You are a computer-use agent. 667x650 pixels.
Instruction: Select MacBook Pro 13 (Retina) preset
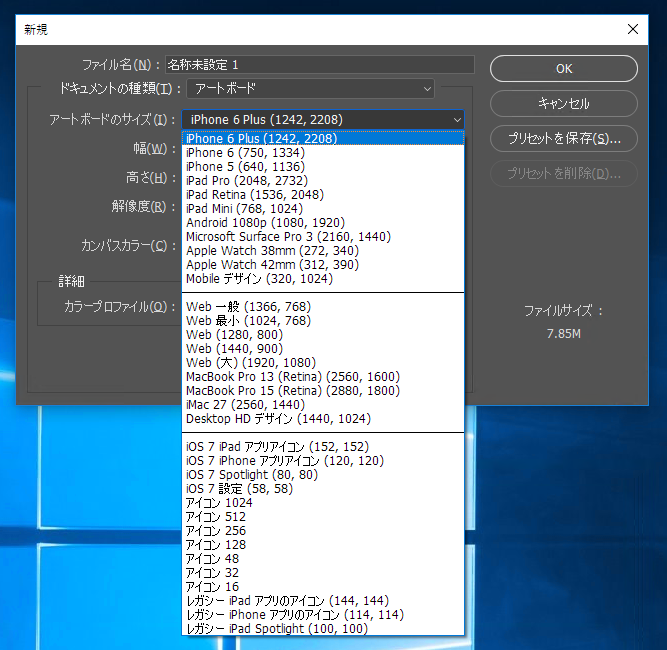[323, 376]
